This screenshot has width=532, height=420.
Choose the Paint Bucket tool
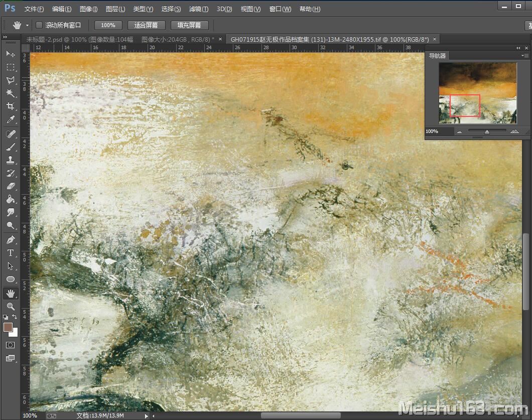pyautogui.click(x=11, y=199)
